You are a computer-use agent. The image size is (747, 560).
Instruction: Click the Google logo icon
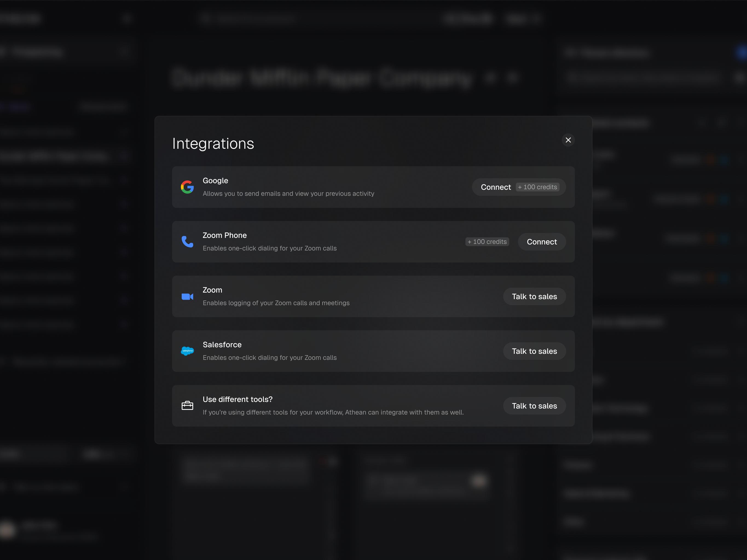coord(187,187)
